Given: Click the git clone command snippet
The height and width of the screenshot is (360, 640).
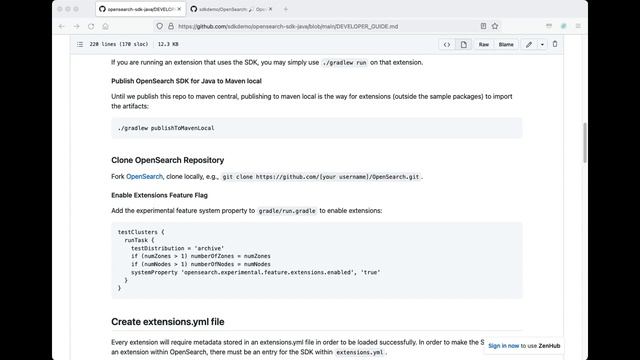Looking at the screenshot, I should [321, 177].
